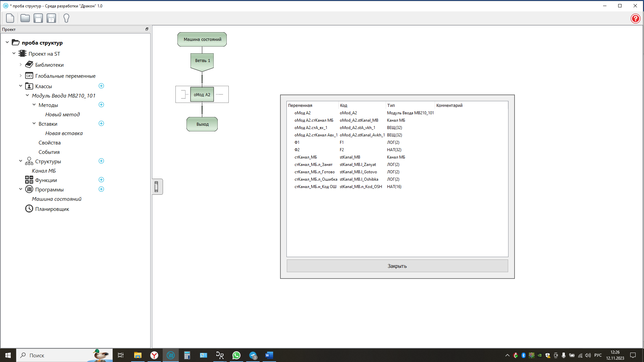Select Машина состояний program item
644x362 pixels.
56,199
